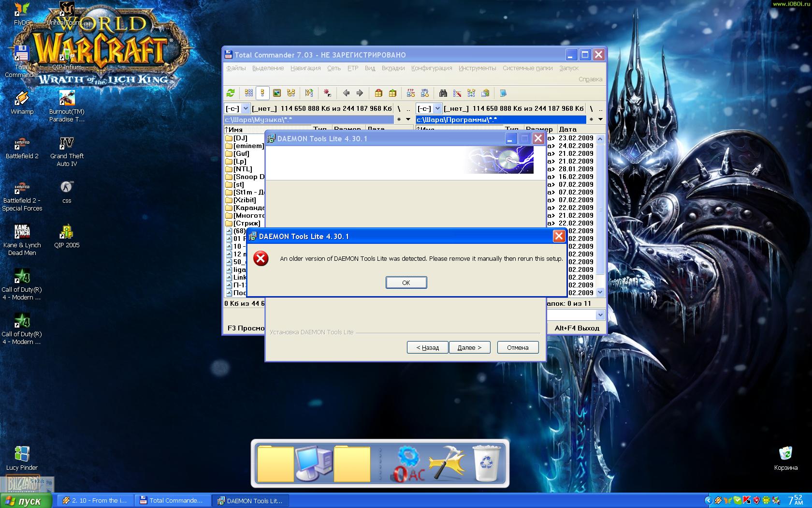Click the unpack files toolbar icon
Screen dimensions: 812x508
[x=392, y=93]
